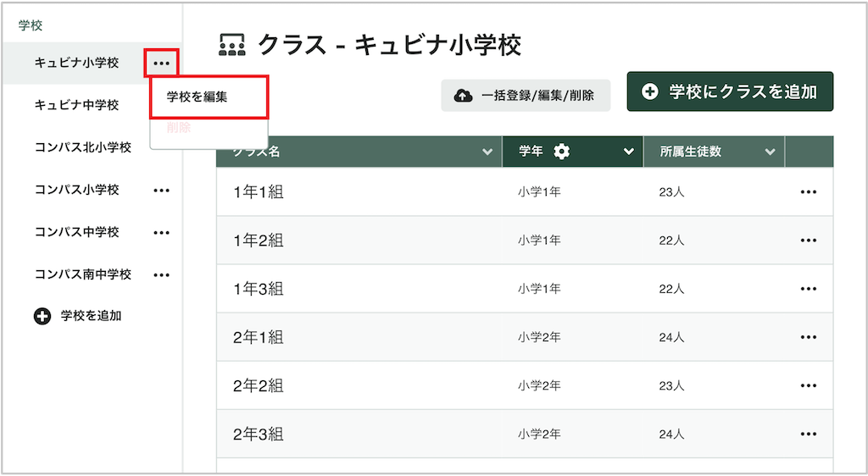Open the more options for 1年2組
Screen dimensions: 868x476
808,241
